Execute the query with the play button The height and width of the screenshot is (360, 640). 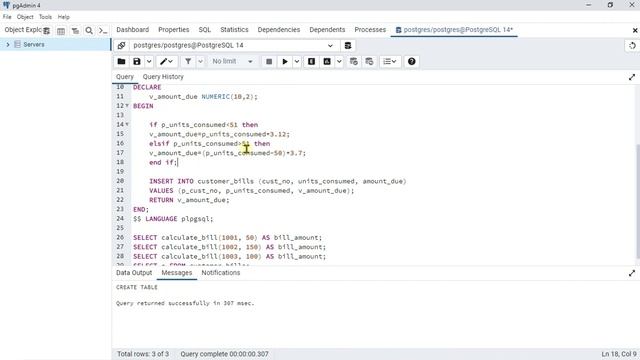[x=285, y=61]
